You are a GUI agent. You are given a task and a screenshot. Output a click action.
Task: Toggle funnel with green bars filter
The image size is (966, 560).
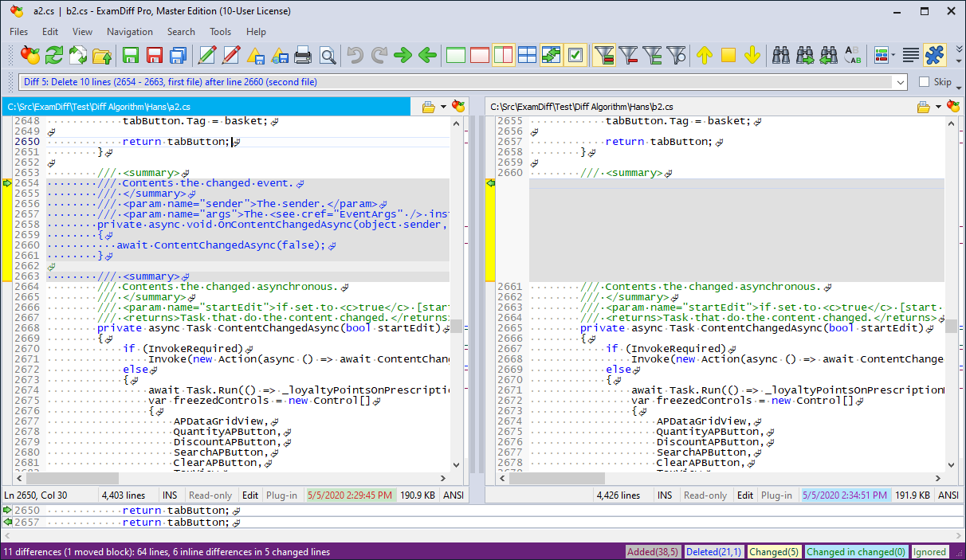pyautogui.click(x=652, y=55)
